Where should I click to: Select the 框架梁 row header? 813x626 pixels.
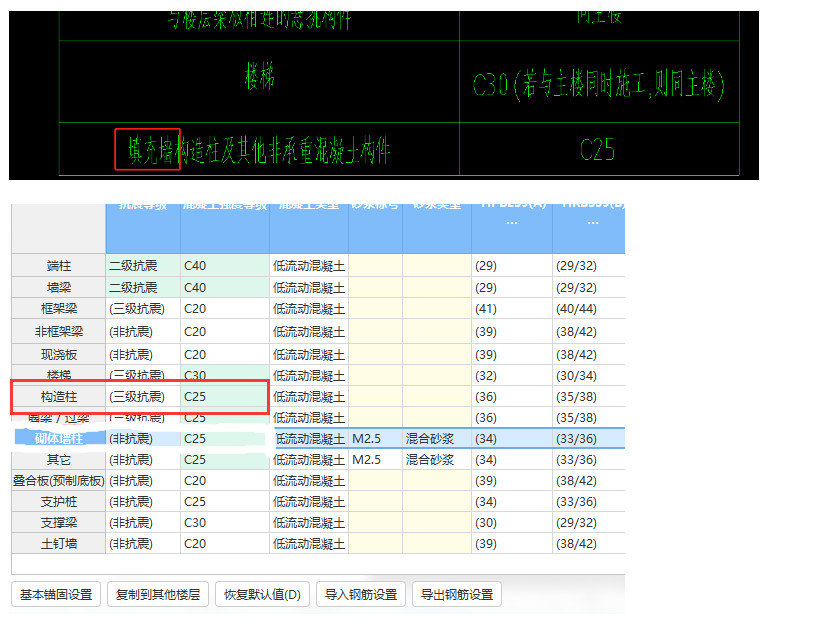point(59,309)
